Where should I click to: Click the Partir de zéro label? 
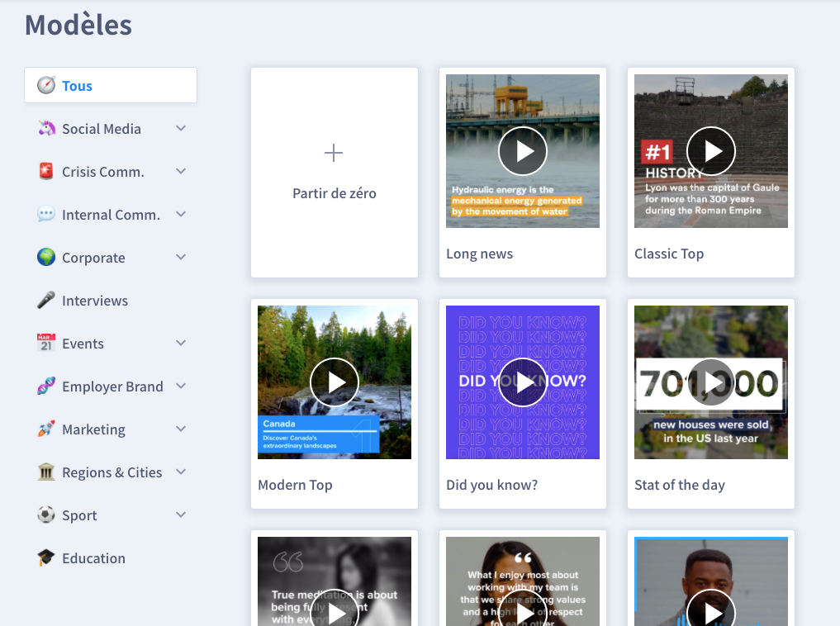point(335,193)
